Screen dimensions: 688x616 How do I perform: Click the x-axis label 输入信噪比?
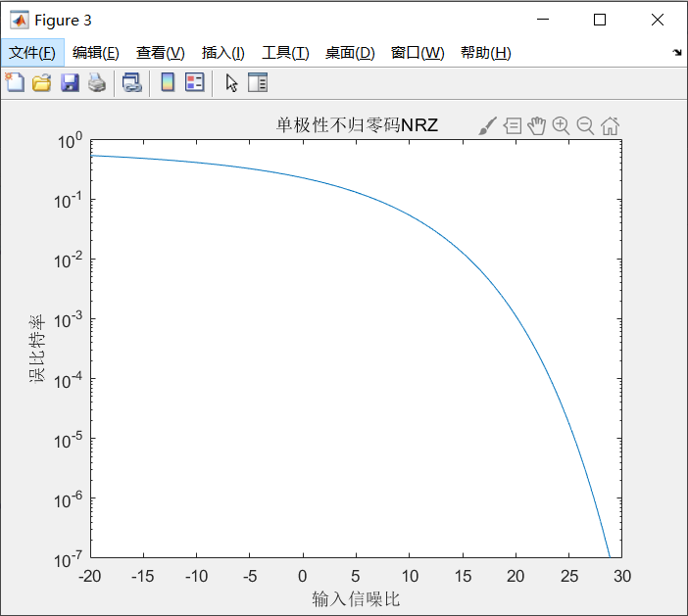[356, 599]
